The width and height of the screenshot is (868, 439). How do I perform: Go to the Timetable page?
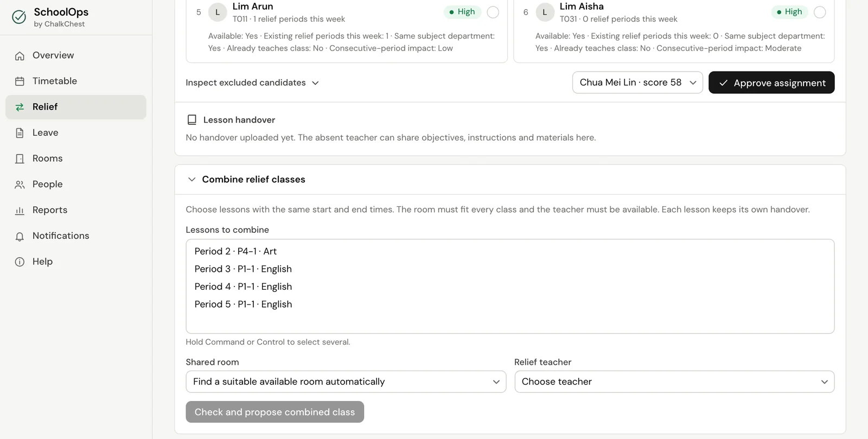pos(76,81)
